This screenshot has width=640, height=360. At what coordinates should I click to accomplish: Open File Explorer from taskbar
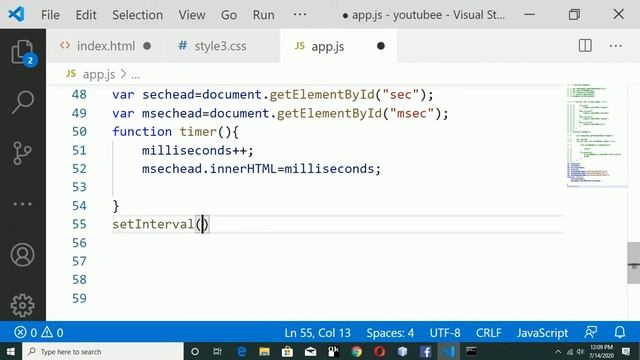click(x=264, y=351)
